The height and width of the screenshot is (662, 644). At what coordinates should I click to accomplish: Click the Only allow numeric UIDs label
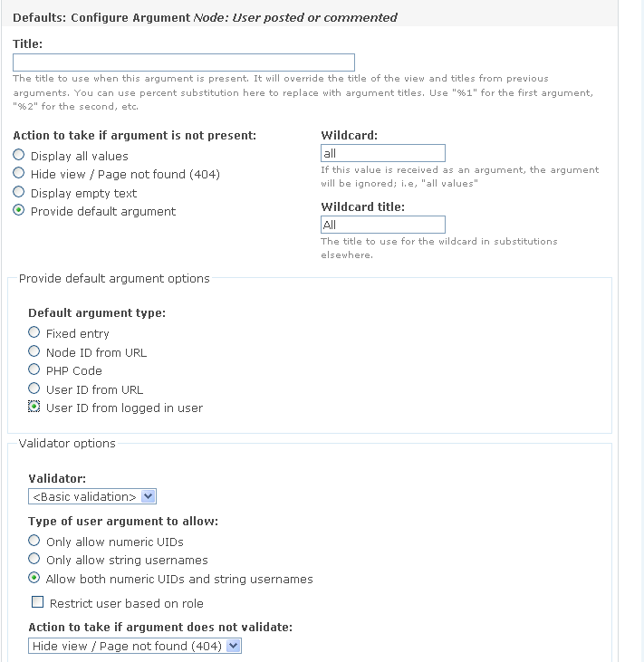click(x=115, y=542)
